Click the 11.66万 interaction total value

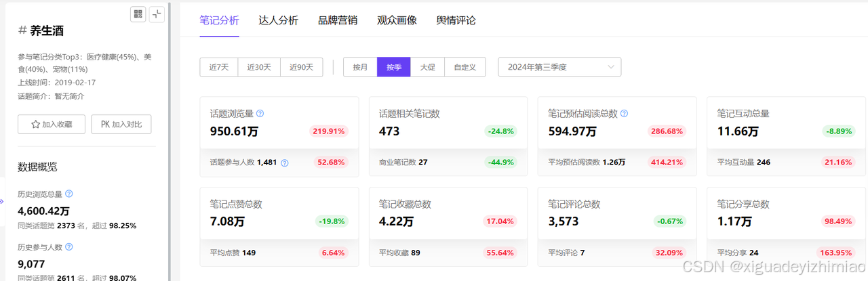click(737, 131)
